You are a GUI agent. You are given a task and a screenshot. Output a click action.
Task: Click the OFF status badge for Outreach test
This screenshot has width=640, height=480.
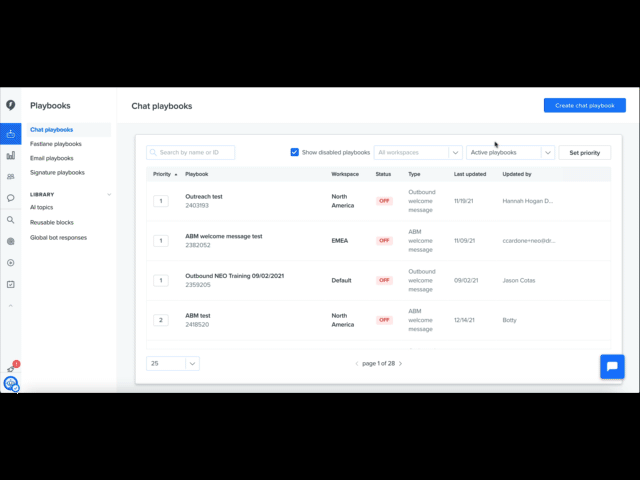(x=384, y=201)
